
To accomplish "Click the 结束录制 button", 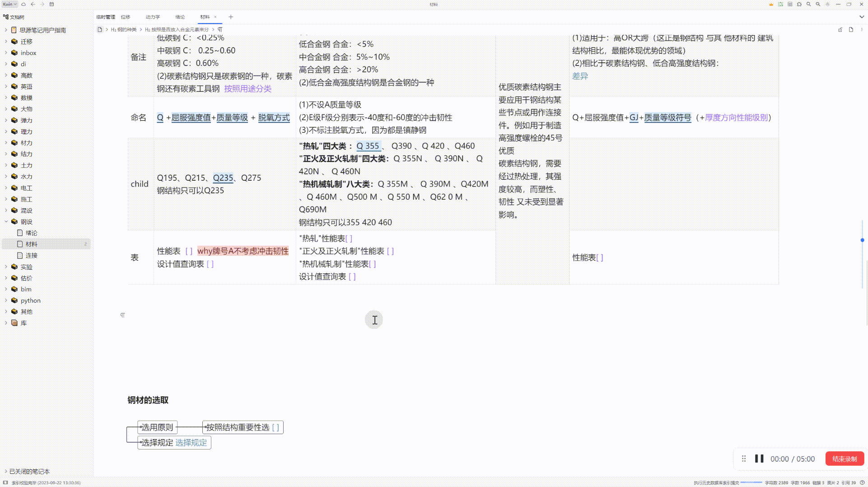I will [845, 459].
